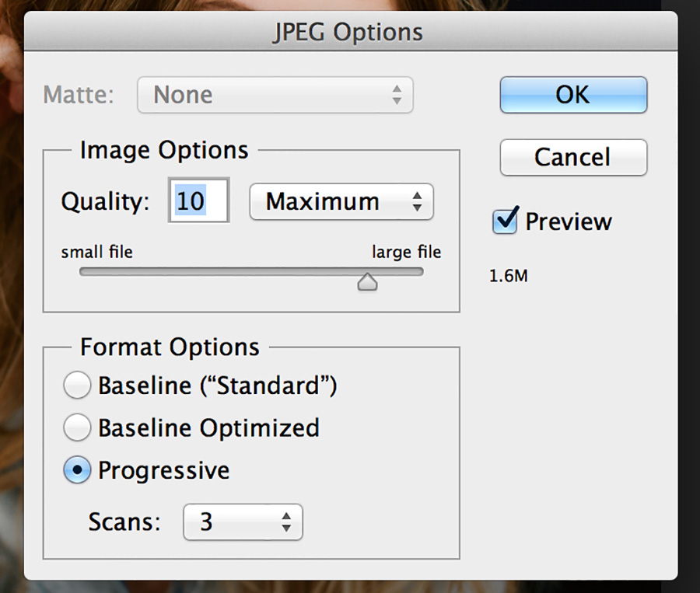Open the Maximum quality preset dropdown
Image resolution: width=700 pixels, height=593 pixels.
(x=341, y=202)
